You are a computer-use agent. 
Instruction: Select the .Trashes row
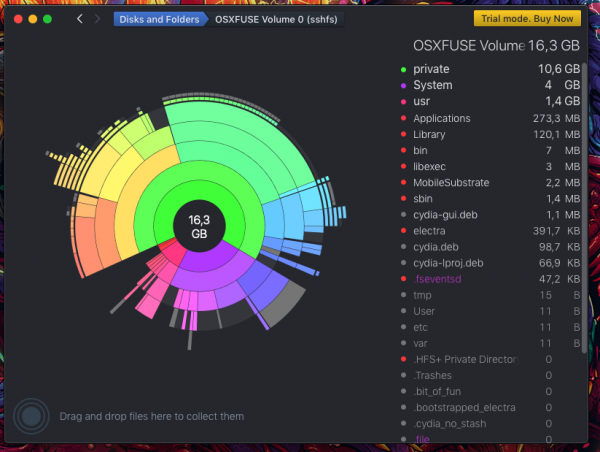[x=490, y=375]
